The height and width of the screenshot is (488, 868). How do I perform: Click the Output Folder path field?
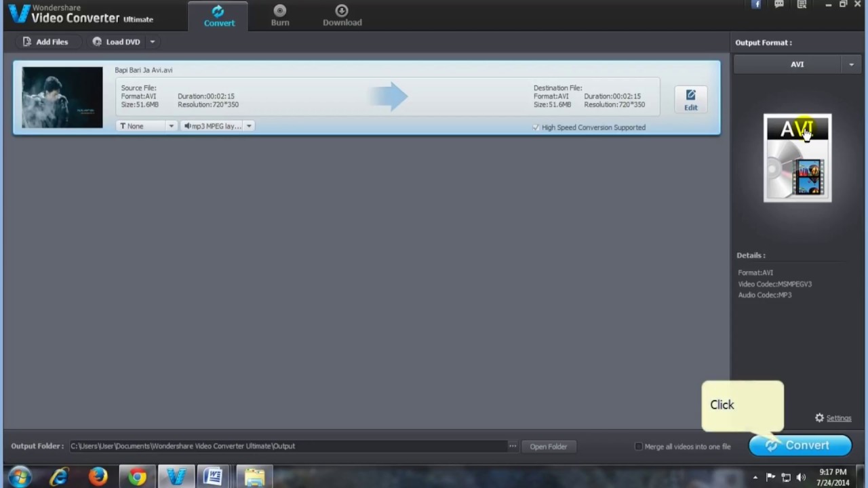[288, 446]
